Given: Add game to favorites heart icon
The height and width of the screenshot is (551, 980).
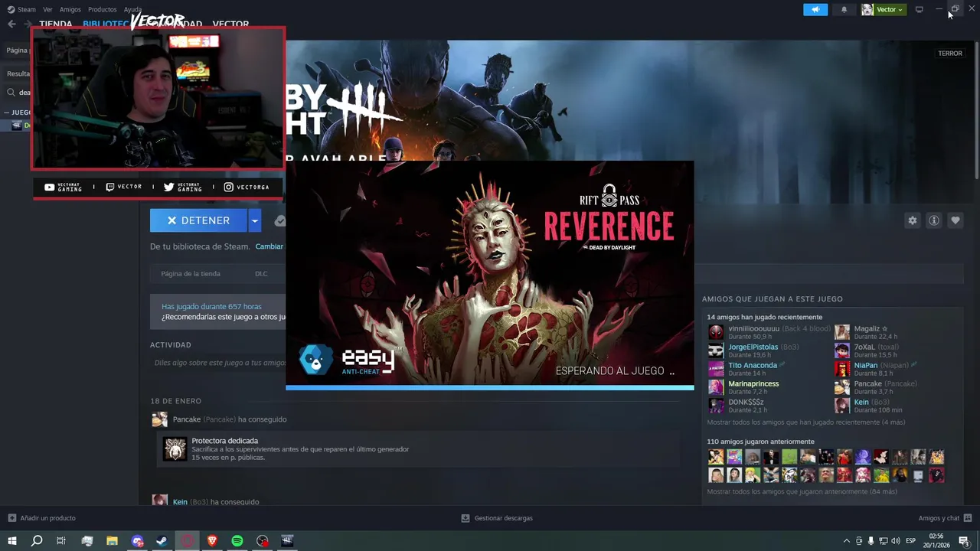Looking at the screenshot, I should click(955, 220).
